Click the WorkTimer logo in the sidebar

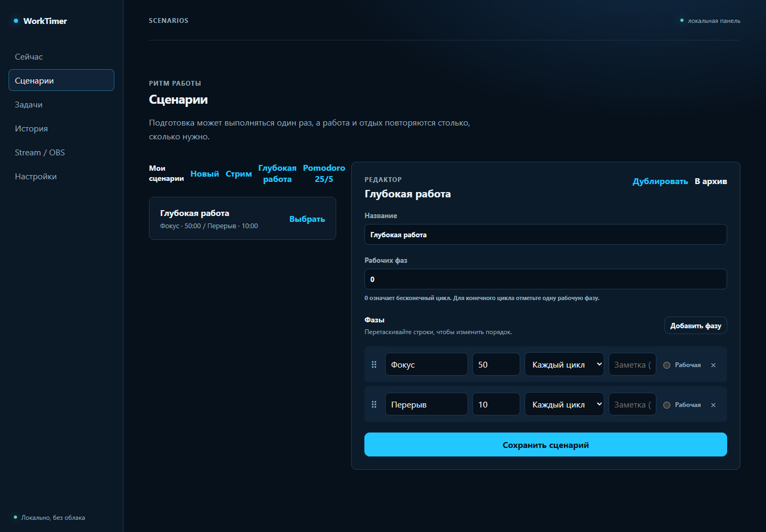click(40, 21)
